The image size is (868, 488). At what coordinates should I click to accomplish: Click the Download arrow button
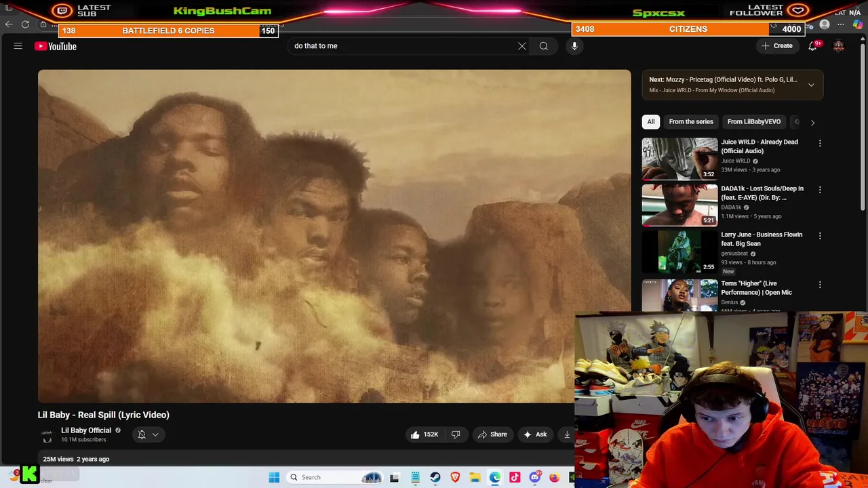click(567, 434)
